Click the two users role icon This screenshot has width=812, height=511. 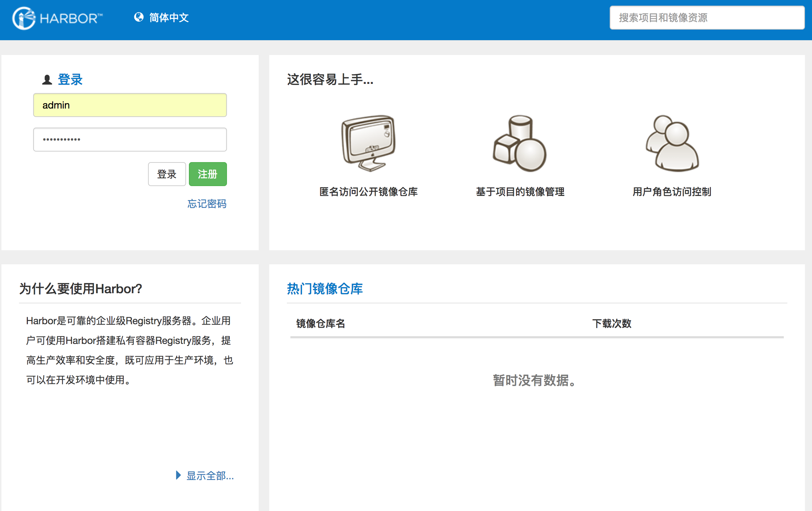672,143
